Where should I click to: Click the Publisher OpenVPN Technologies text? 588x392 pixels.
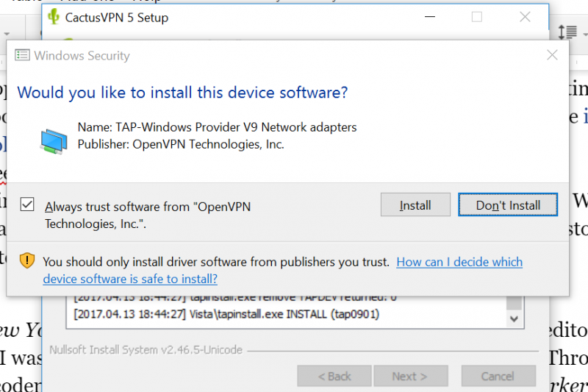click(181, 144)
